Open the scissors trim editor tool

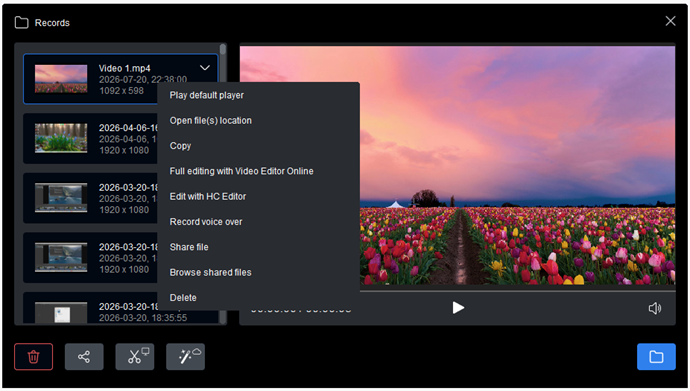tap(135, 356)
